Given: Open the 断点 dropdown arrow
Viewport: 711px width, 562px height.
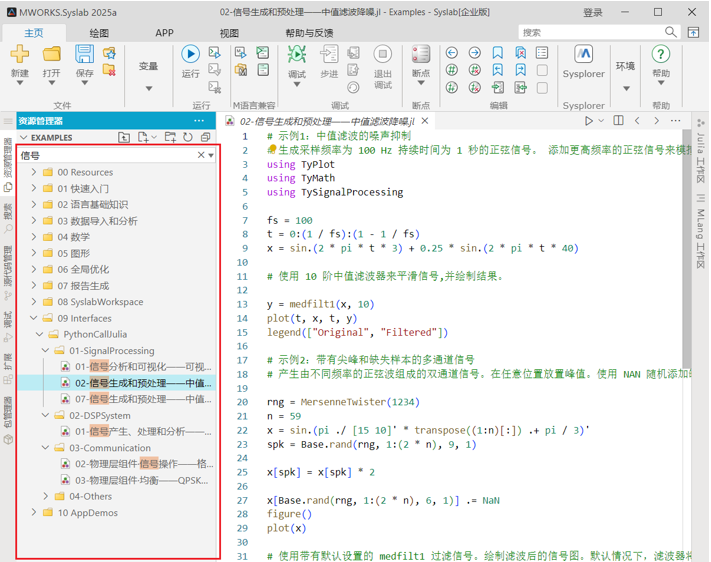Looking at the screenshot, I should coord(421,83).
